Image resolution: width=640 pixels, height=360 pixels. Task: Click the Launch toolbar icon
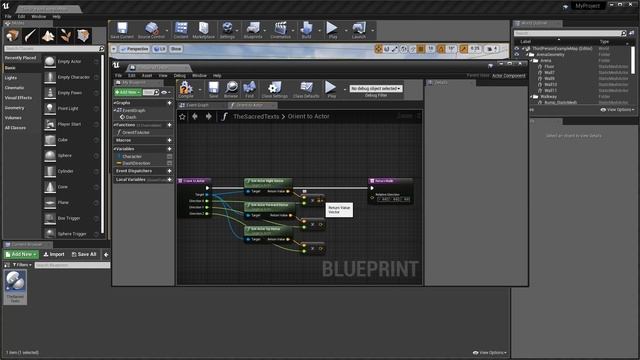(x=359, y=30)
